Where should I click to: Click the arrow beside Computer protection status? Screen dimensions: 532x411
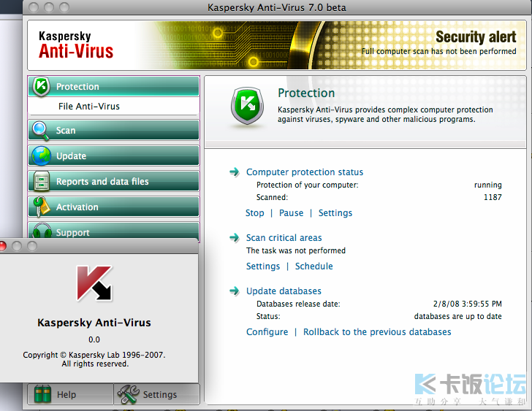click(234, 172)
